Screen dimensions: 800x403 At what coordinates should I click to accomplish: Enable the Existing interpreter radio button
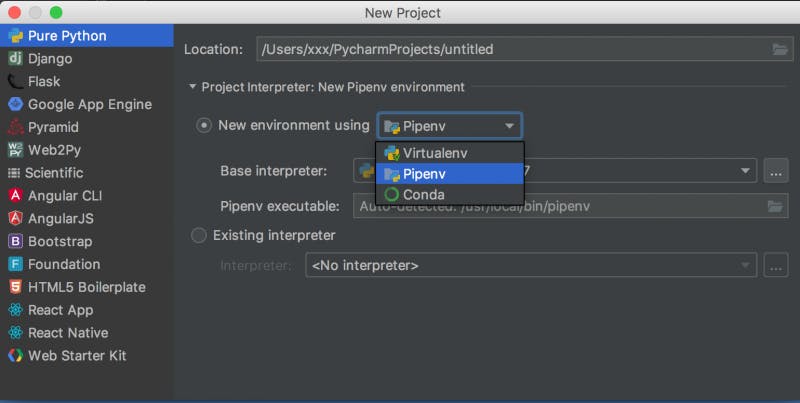point(198,236)
